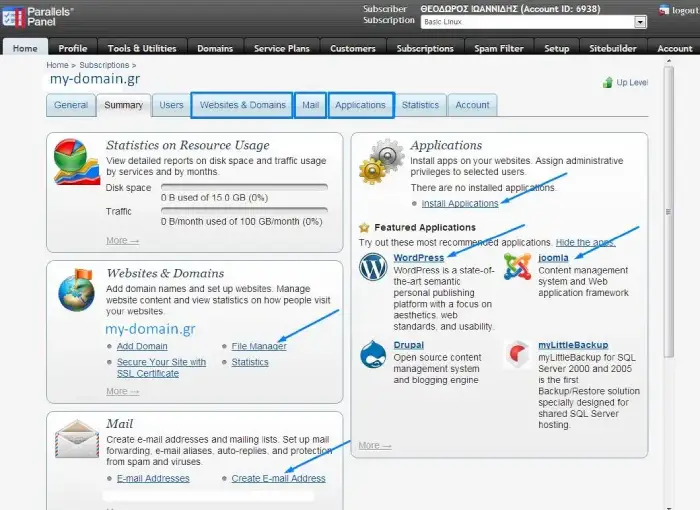Click the Hide the apps link
This screenshot has width=700, height=510.
click(585, 242)
